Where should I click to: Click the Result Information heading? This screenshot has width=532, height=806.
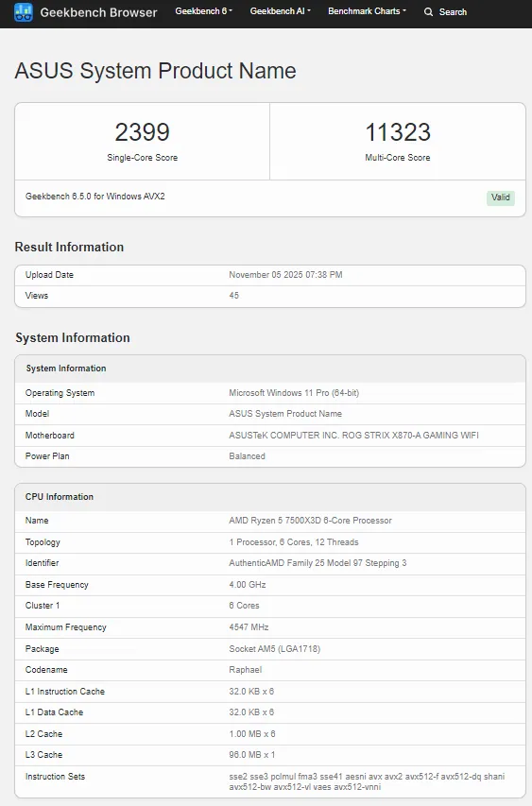coord(69,247)
